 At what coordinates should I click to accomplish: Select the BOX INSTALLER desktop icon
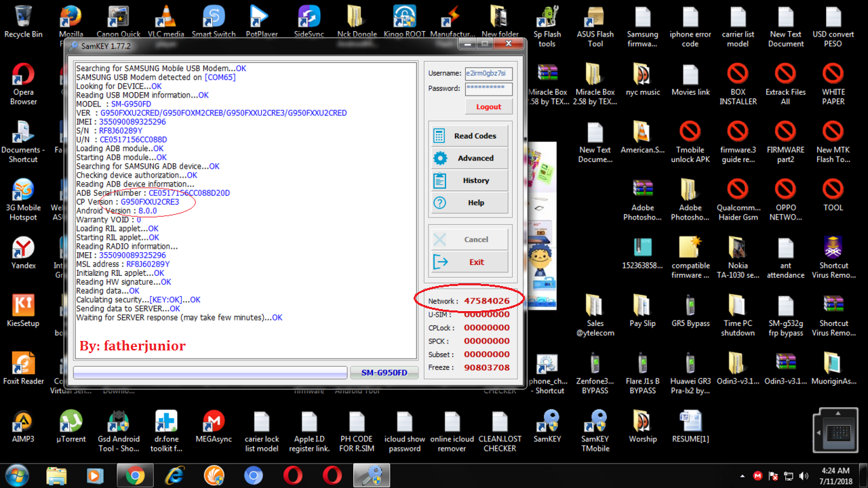[x=738, y=84]
